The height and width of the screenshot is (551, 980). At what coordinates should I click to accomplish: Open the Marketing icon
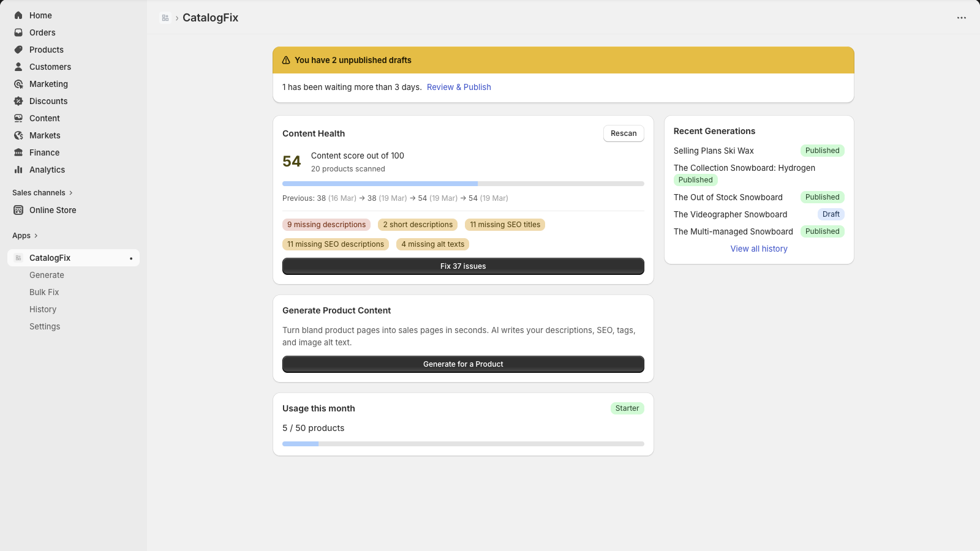pyautogui.click(x=18, y=84)
